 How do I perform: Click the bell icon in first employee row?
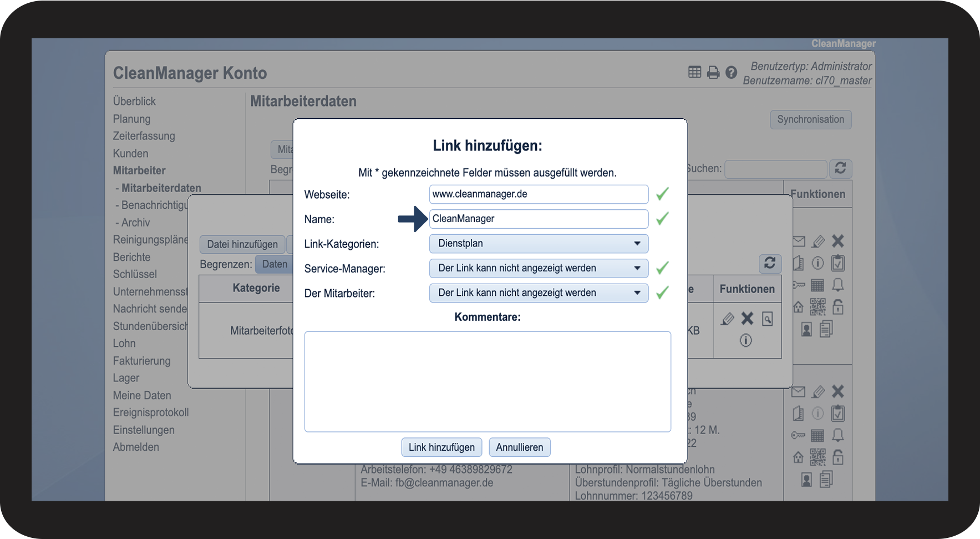[837, 285]
